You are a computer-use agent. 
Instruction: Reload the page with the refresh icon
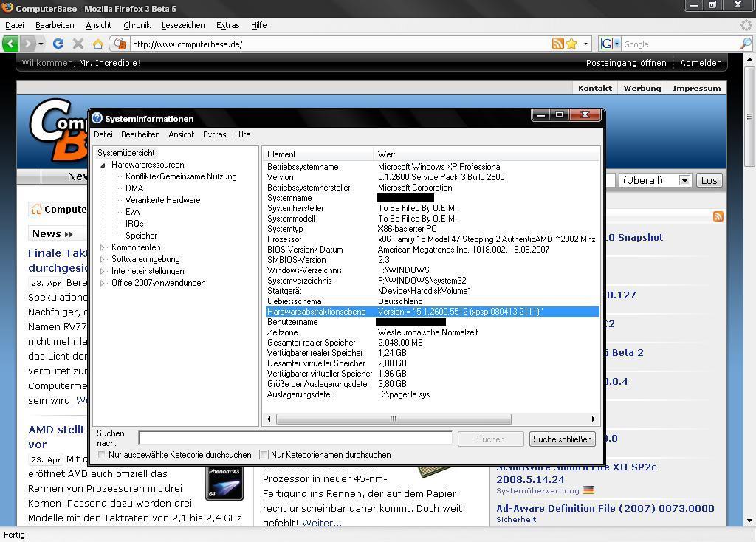(58, 44)
